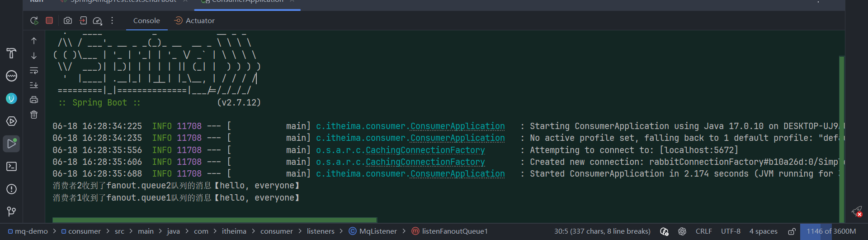
Task: Rerun the ConsumerApplication
Action: click(x=34, y=21)
